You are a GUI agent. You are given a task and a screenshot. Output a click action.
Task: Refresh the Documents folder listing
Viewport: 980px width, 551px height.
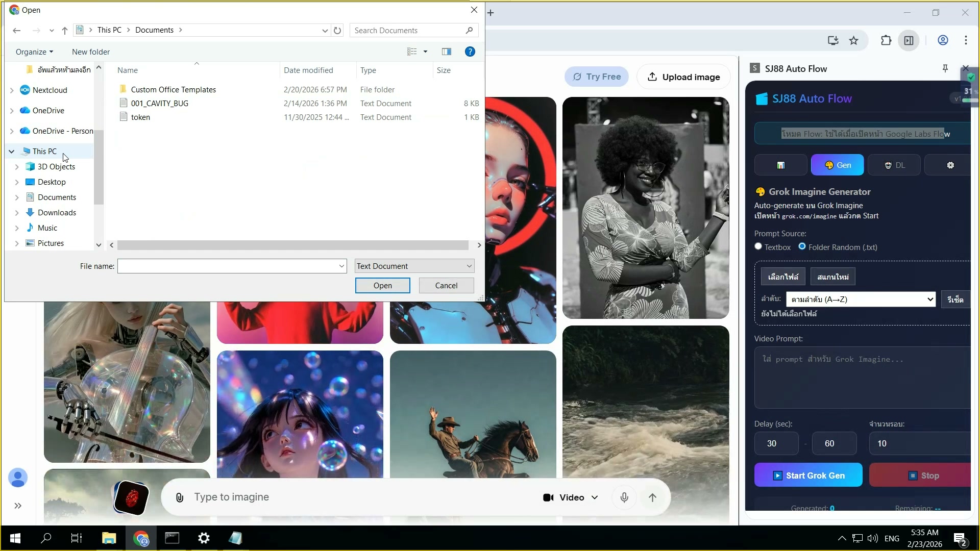tap(337, 31)
